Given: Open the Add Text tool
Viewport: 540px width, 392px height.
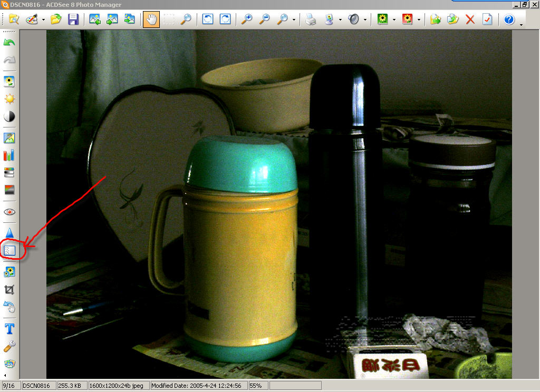Looking at the screenshot, I should pyautogui.click(x=9, y=329).
